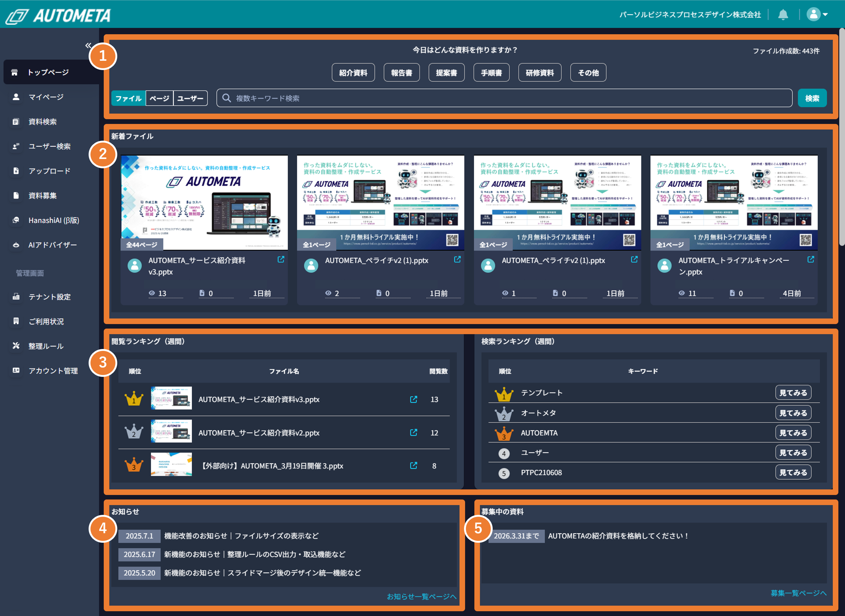Image resolution: width=845 pixels, height=616 pixels.
Task: Switch search mode to ページ
Action: click(159, 98)
